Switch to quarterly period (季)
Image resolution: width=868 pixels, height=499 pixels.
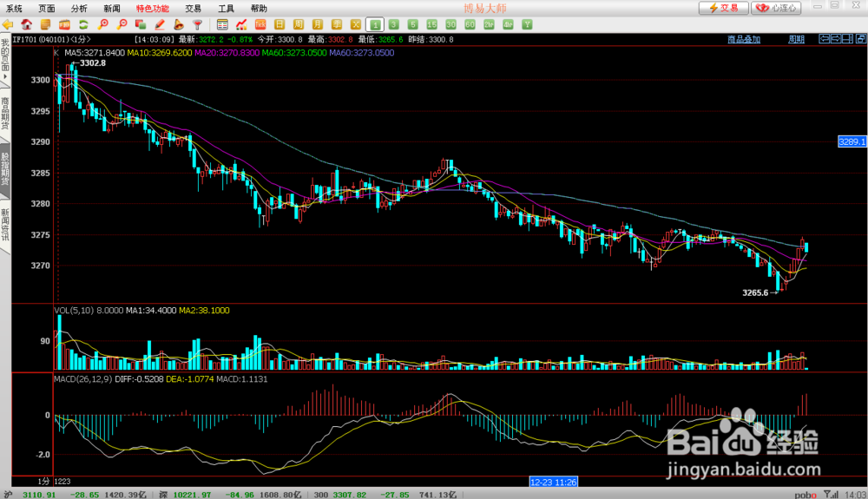337,25
